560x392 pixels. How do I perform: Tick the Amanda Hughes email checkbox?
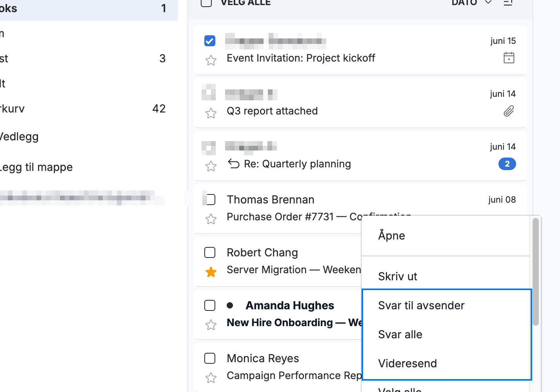210,305
